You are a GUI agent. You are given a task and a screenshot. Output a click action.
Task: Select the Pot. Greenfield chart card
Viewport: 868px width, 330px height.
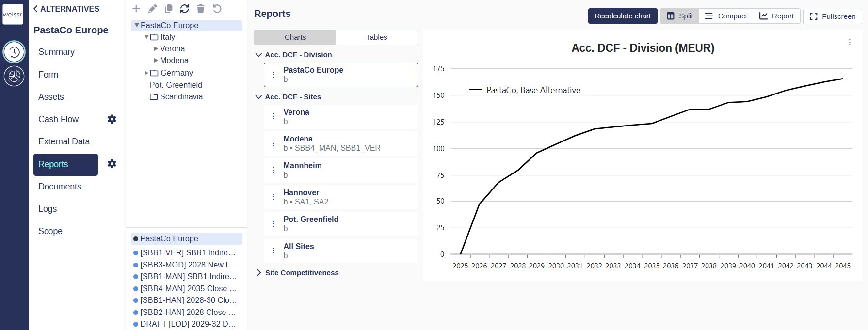[341, 224]
